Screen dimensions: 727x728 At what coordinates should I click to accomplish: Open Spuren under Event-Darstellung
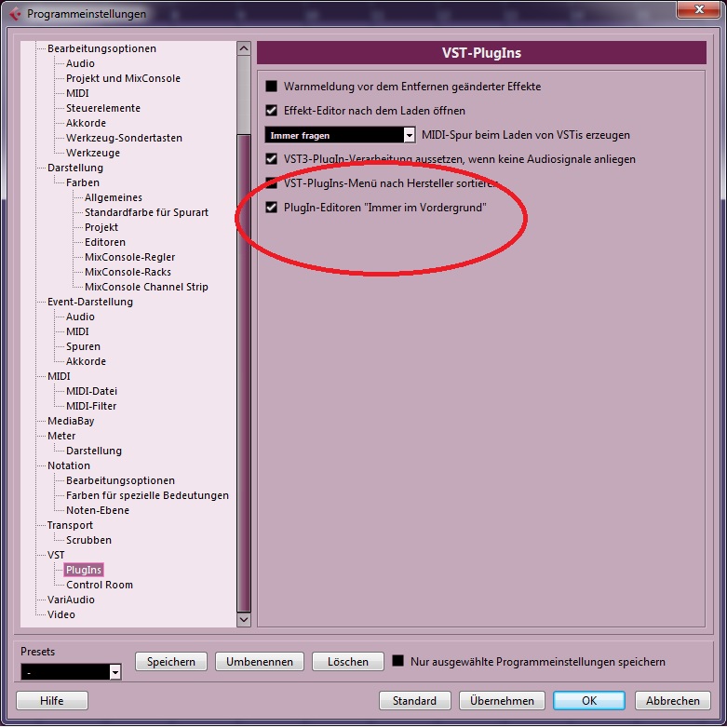[x=83, y=346]
